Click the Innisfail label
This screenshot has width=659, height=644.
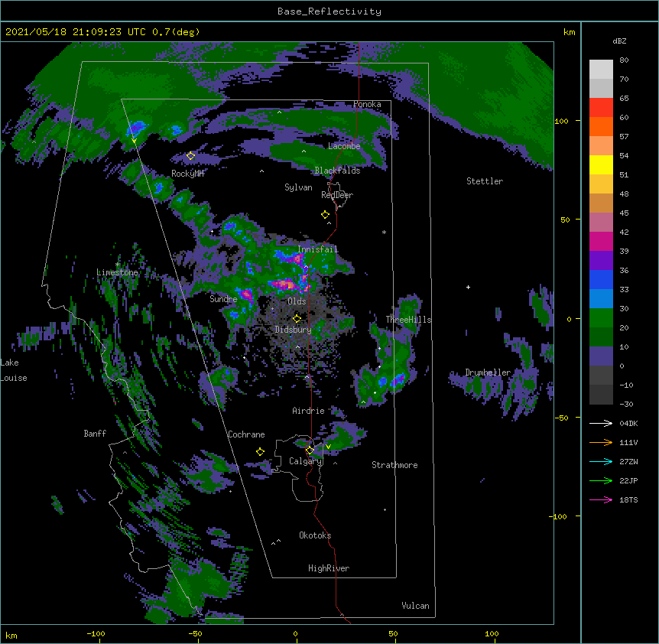(317, 249)
